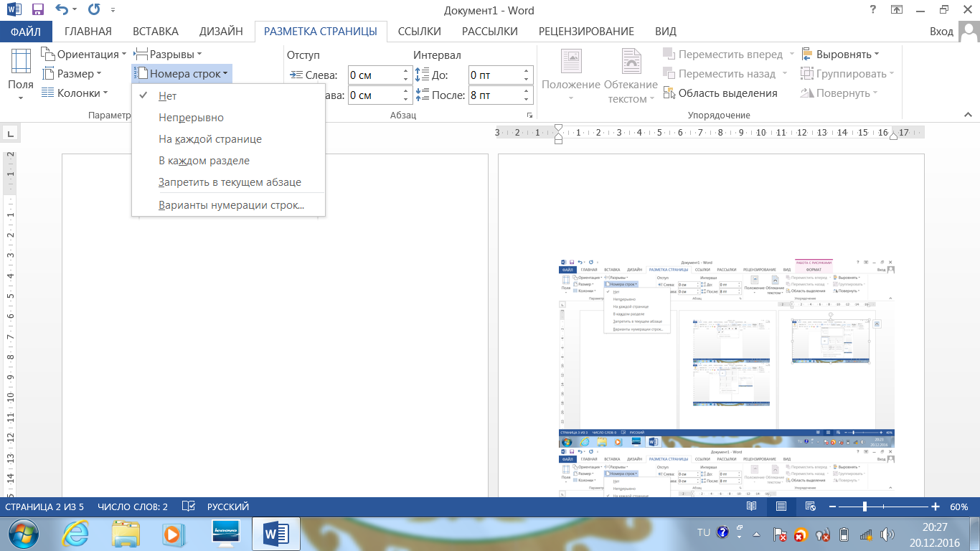Open the ССЫЛКИ tab
Screen dimensions: 980x551
coord(420,32)
